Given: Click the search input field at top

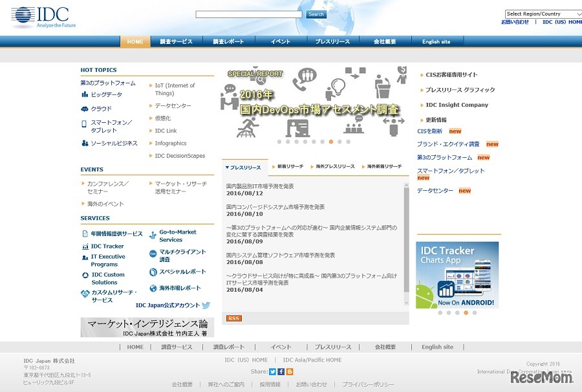Looking at the screenshot, I should pos(248,14).
